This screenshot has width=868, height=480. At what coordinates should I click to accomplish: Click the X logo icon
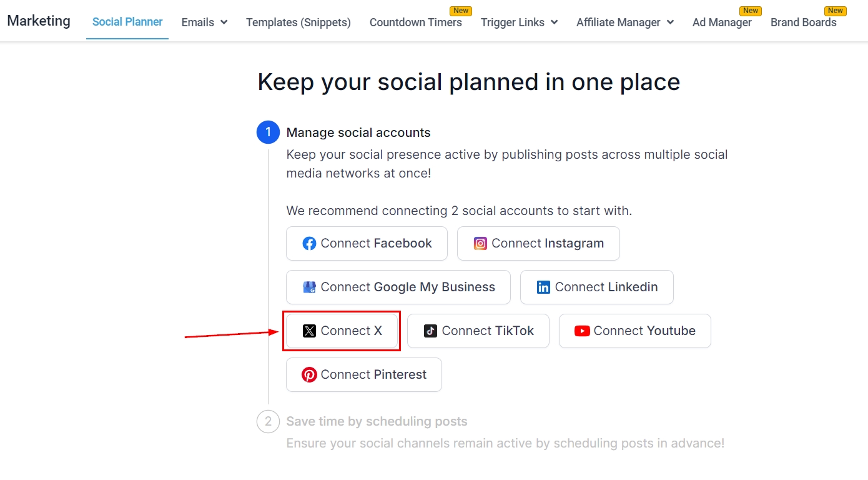click(x=309, y=331)
